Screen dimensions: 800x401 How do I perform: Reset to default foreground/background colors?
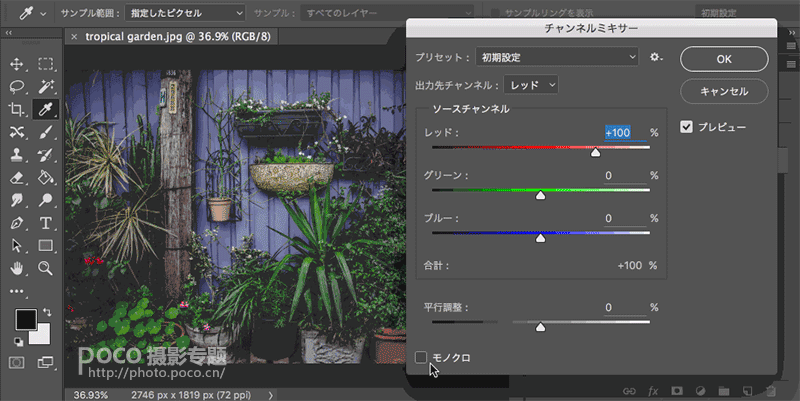(x=18, y=342)
